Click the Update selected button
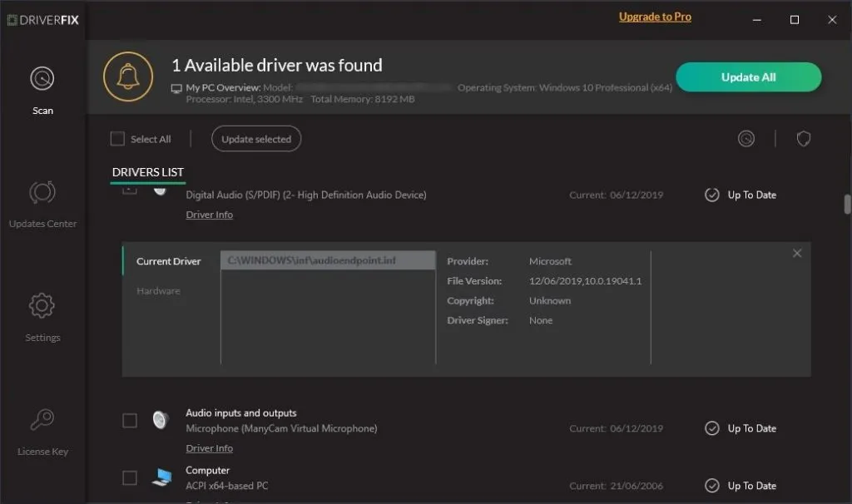 point(255,138)
